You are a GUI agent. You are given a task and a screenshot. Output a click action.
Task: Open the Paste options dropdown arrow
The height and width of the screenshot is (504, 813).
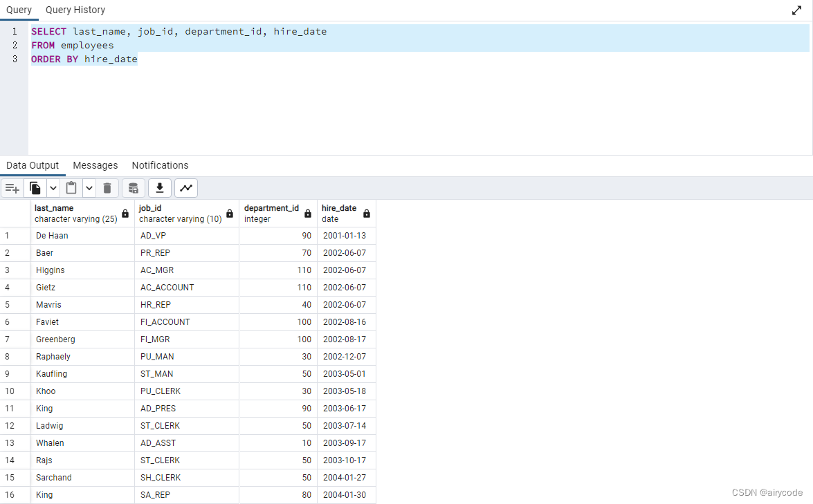[x=89, y=188]
